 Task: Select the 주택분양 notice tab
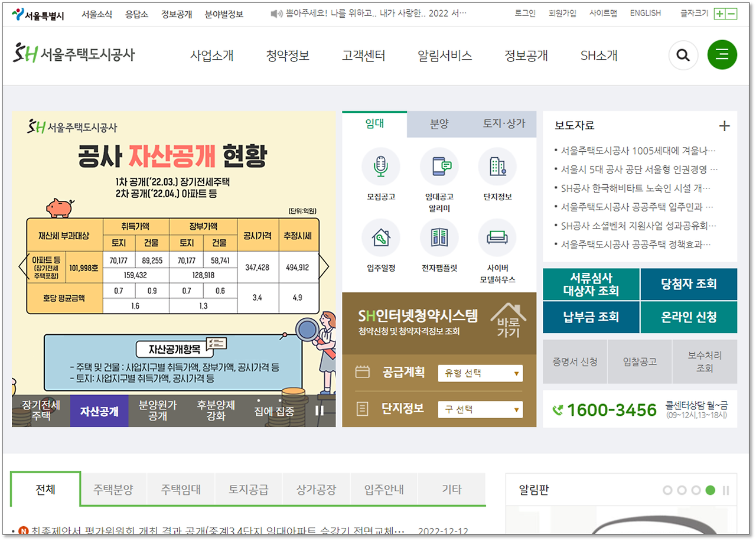click(113, 490)
